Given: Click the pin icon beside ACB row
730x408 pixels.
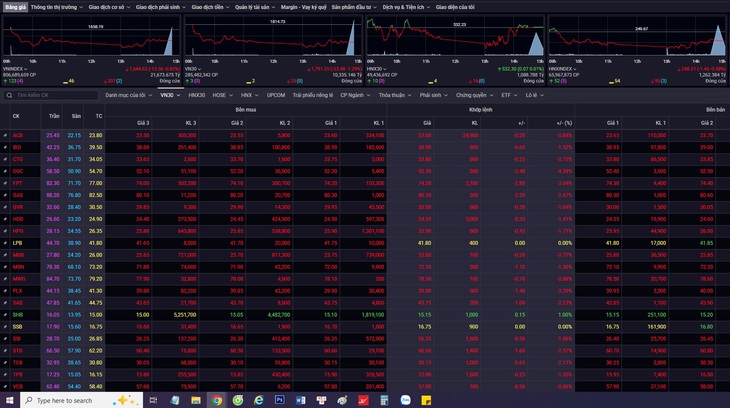Looking at the screenshot, I should tap(5, 136).
